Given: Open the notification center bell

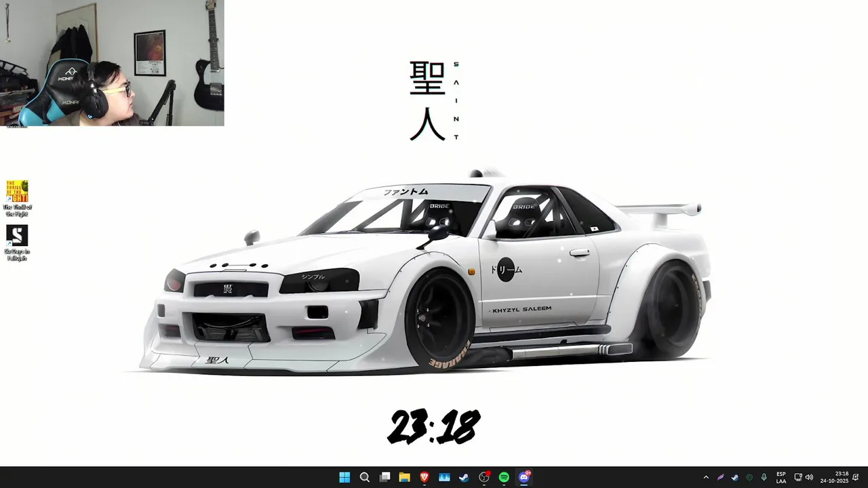Looking at the screenshot, I should 856,477.
